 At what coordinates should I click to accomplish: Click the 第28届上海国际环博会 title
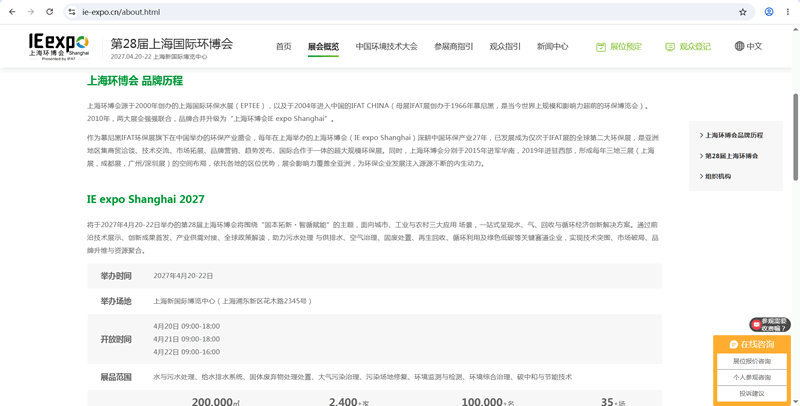171,43
